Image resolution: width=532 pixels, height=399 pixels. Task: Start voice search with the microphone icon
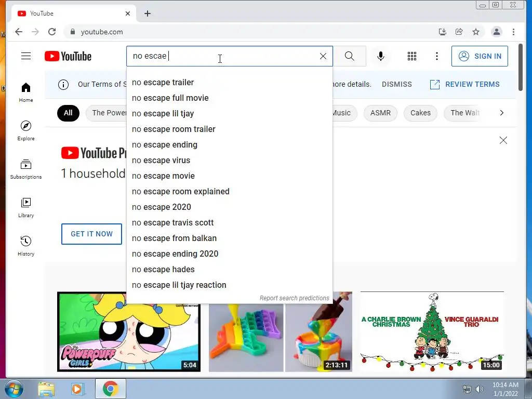[x=381, y=56]
